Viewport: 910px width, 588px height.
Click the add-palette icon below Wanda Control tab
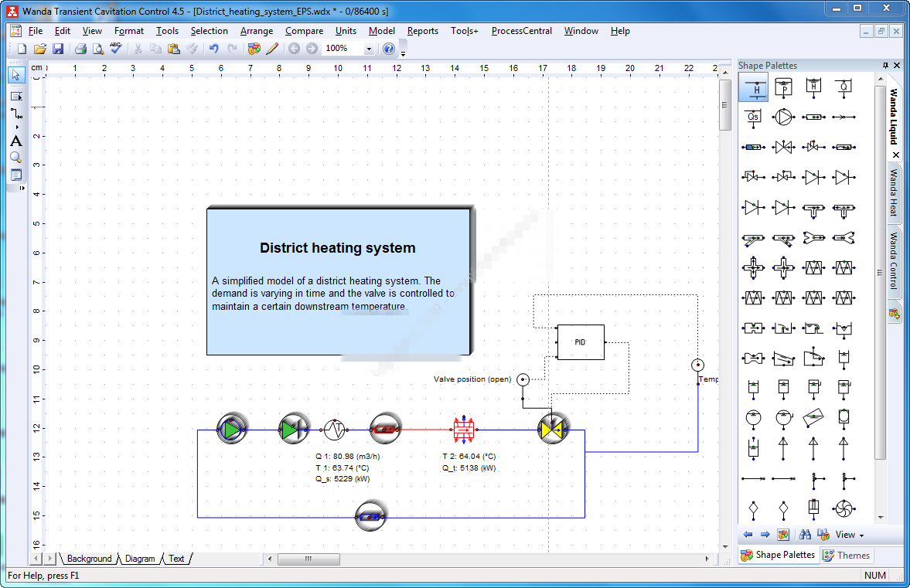[894, 314]
